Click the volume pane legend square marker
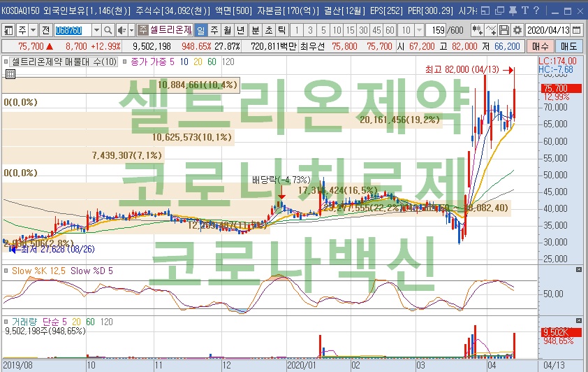 pos(6,322)
